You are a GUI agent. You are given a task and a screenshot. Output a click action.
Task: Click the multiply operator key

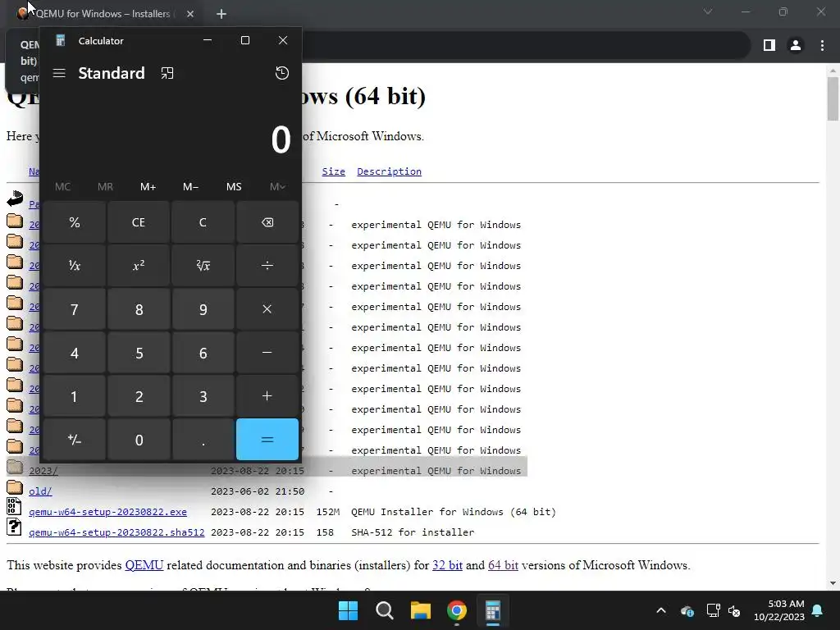[267, 309]
